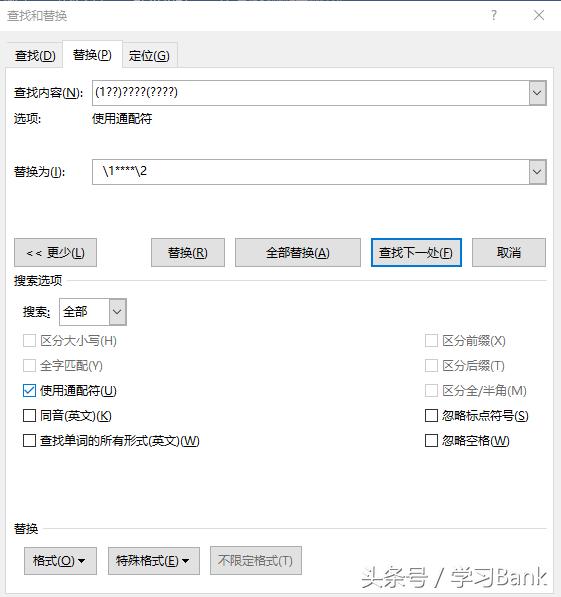Open the 特殊格式(E) dropdown button
The height and width of the screenshot is (597, 561).
[x=154, y=561]
